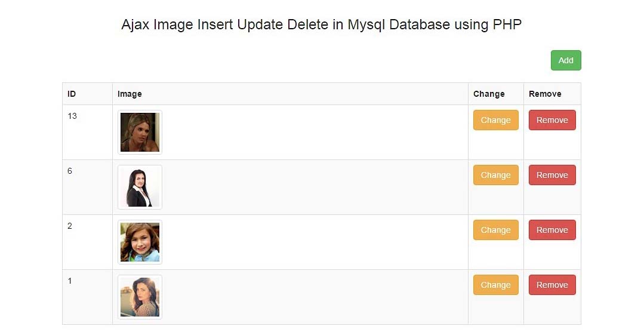Delete row with ID 2 using Remove
The height and width of the screenshot is (335, 644).
[x=551, y=230]
